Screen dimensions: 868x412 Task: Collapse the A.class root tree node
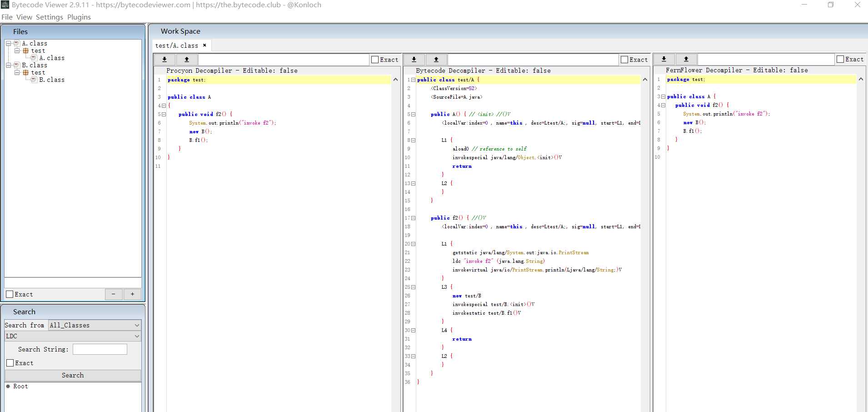pos(8,44)
